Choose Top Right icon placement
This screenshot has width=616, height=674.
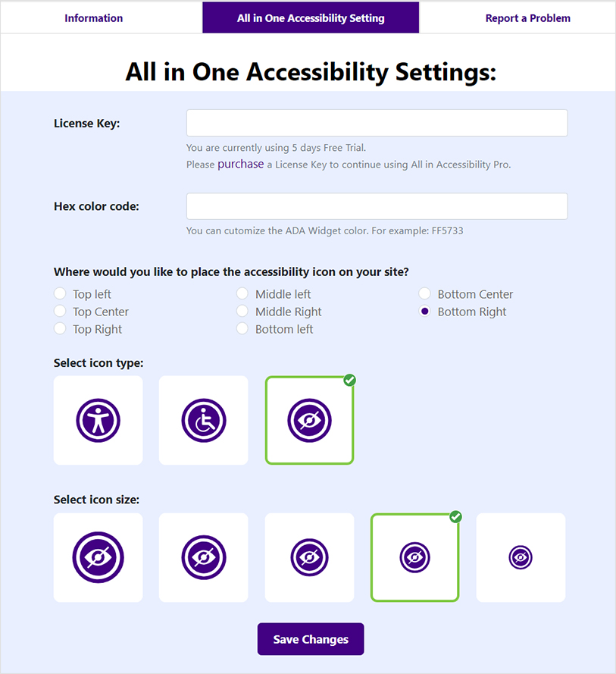click(60, 328)
